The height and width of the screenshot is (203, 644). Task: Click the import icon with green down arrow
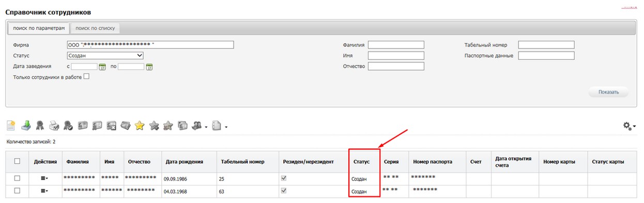click(x=26, y=126)
